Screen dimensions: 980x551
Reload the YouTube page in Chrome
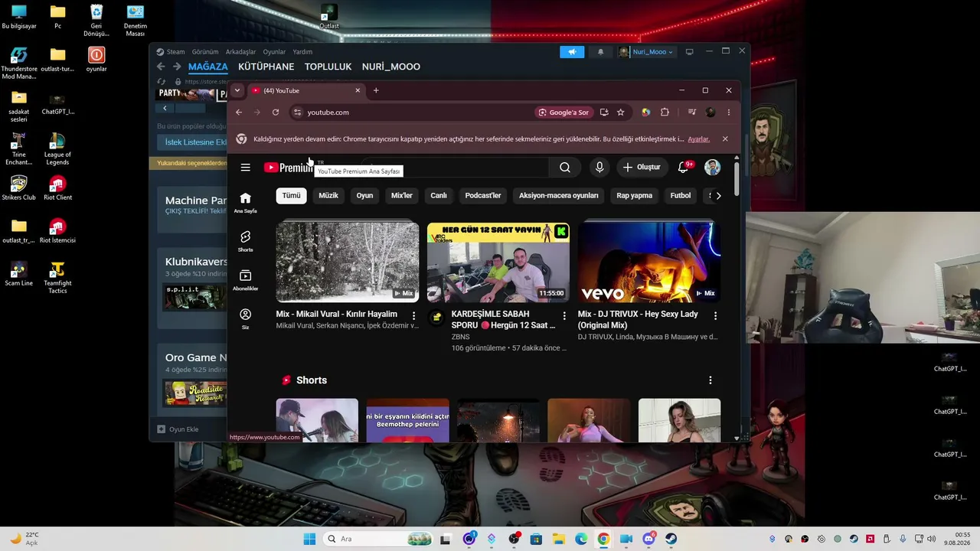pyautogui.click(x=276, y=112)
